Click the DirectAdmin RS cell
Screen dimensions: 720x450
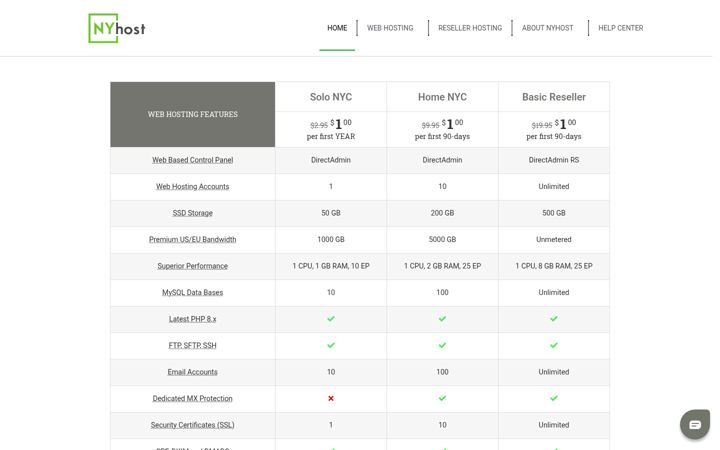pos(554,160)
